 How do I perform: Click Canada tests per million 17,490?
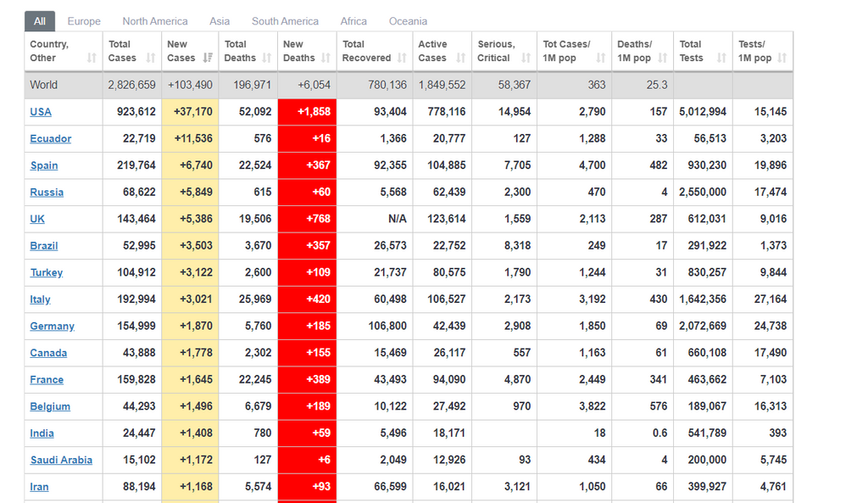(770, 353)
